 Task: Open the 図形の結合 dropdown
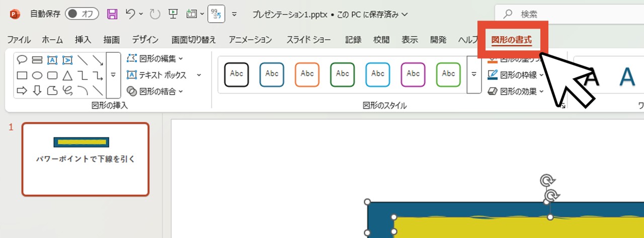[x=155, y=92]
